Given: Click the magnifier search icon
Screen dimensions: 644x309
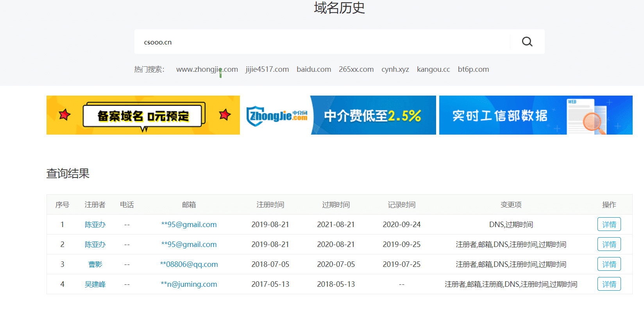Looking at the screenshot, I should (527, 42).
